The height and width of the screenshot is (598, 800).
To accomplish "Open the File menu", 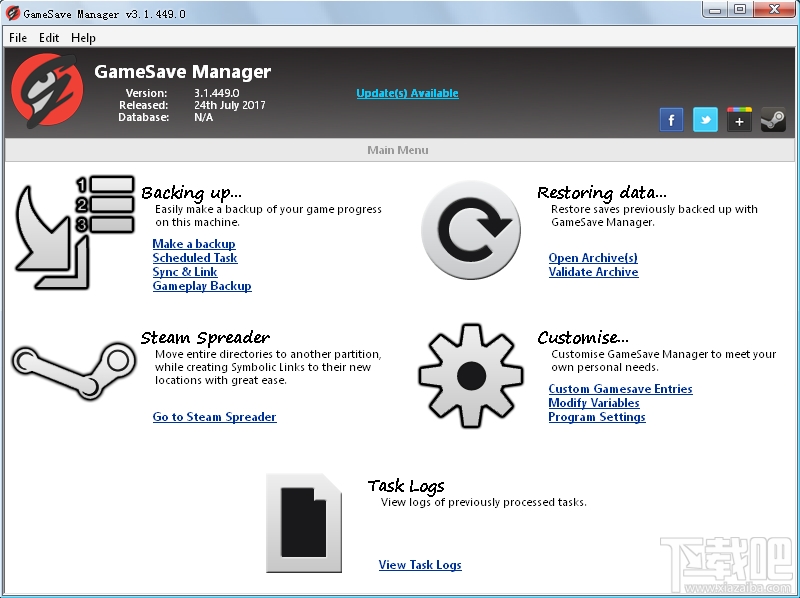I will click(18, 38).
